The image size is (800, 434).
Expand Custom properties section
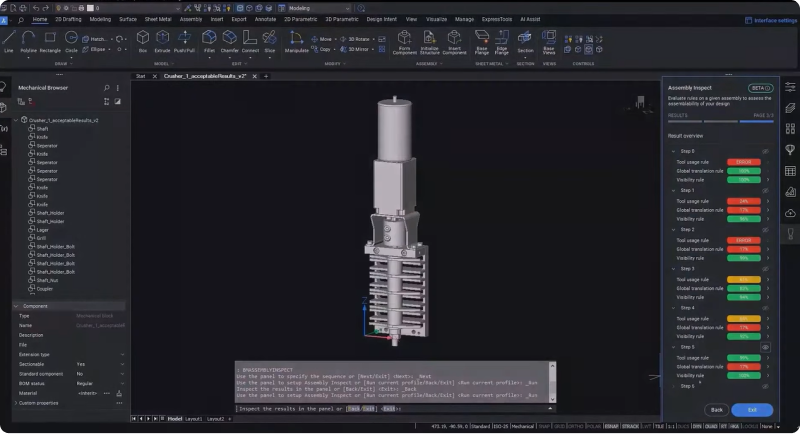point(16,403)
